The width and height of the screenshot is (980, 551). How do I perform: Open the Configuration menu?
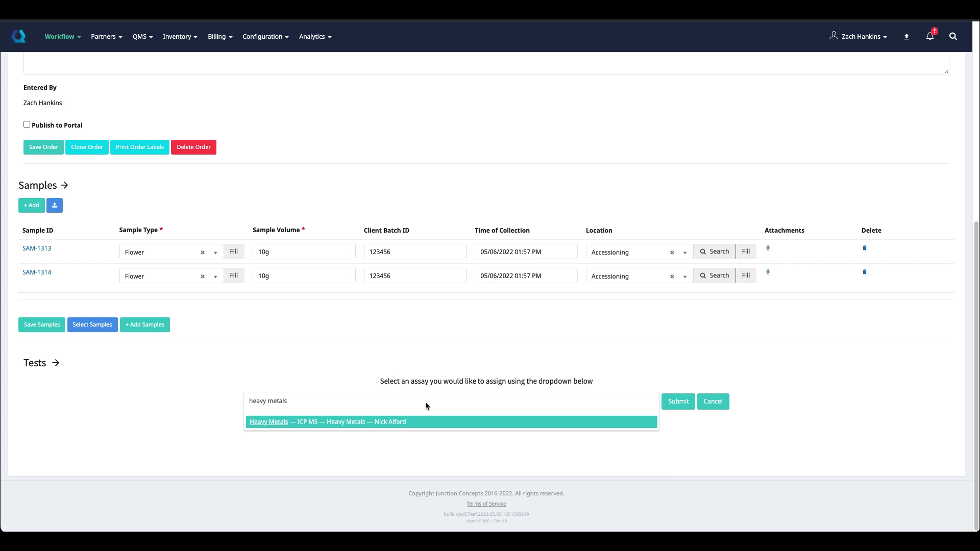click(x=265, y=37)
